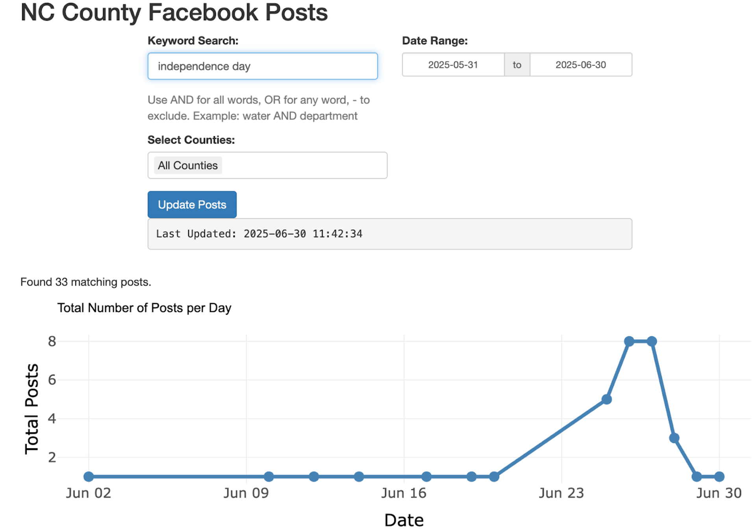Click the last data point at Jun 30
Screen dimensions: 756x532
point(719,476)
